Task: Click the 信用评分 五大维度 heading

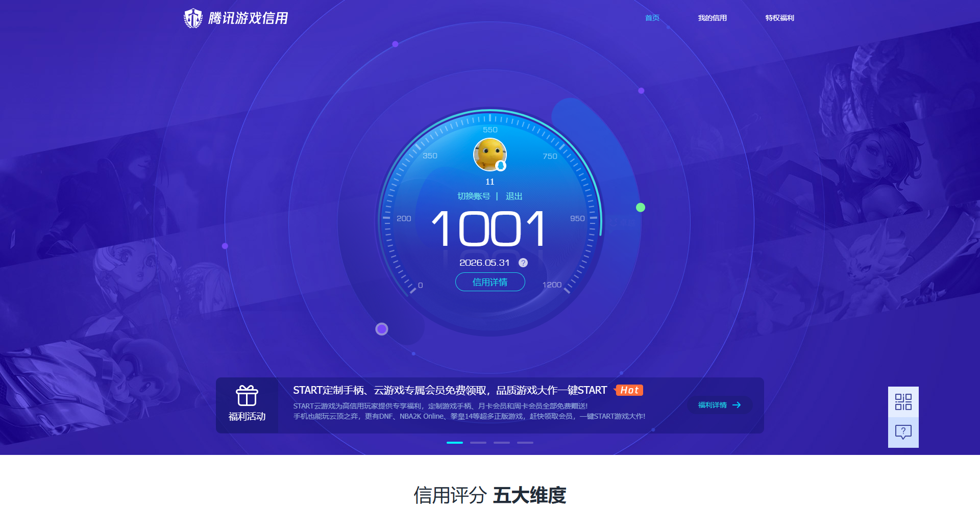Action: 490,495
